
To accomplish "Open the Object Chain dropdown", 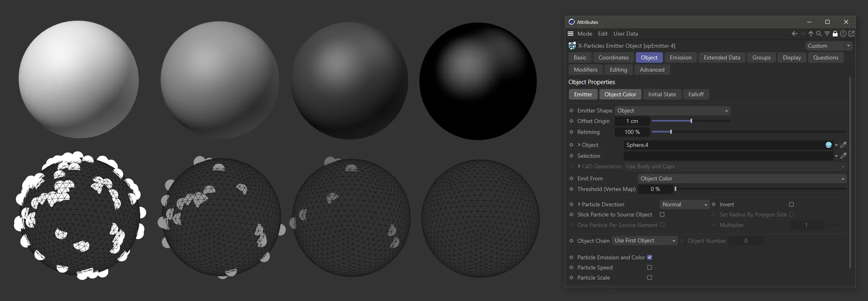I will [645, 241].
